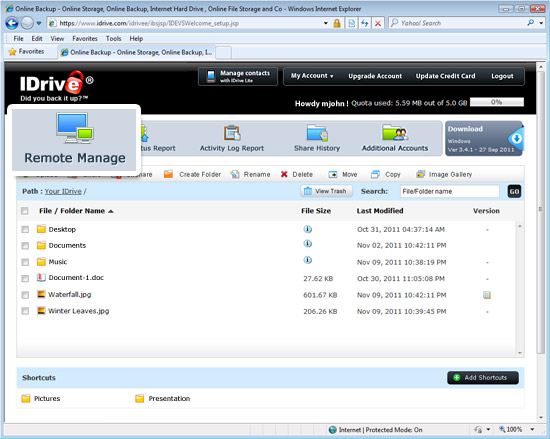Click the file list vertical scrollbar

[519, 290]
